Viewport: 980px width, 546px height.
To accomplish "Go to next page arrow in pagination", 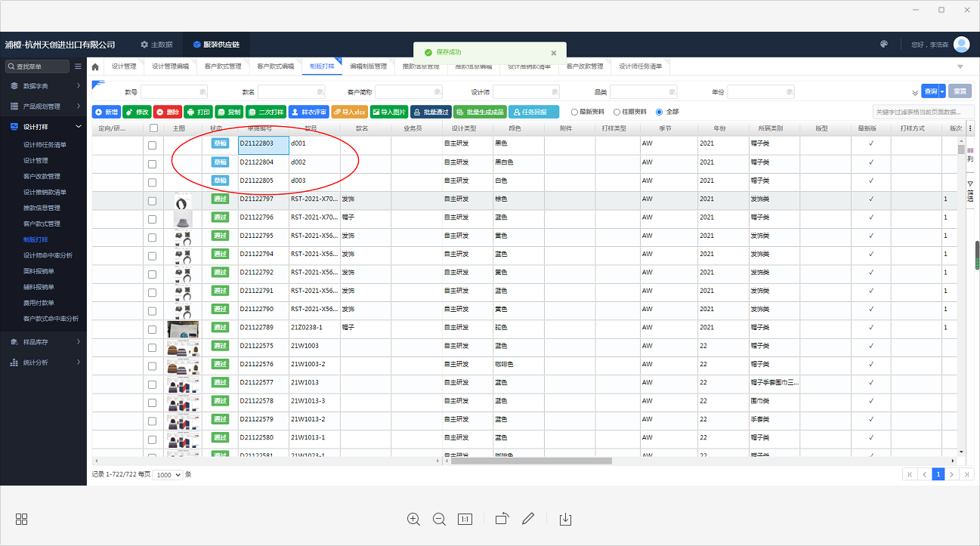I will pos(951,474).
